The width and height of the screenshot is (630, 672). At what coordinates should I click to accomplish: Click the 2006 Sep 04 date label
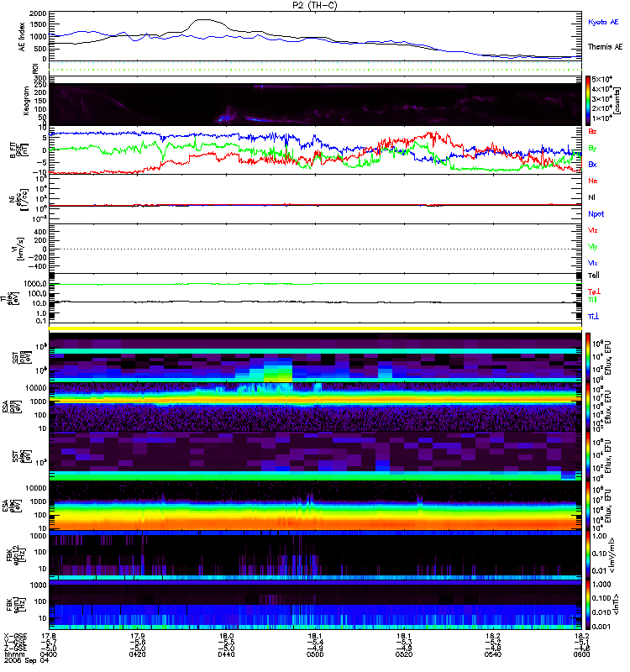point(23,663)
